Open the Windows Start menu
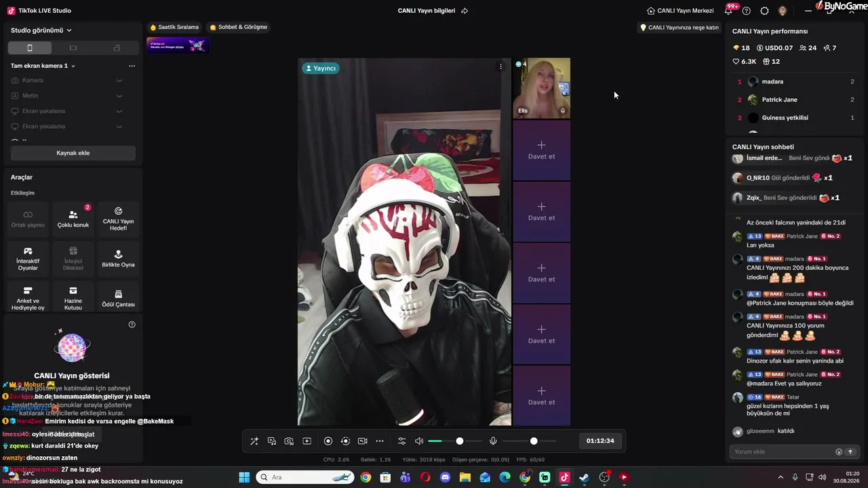 (x=244, y=477)
